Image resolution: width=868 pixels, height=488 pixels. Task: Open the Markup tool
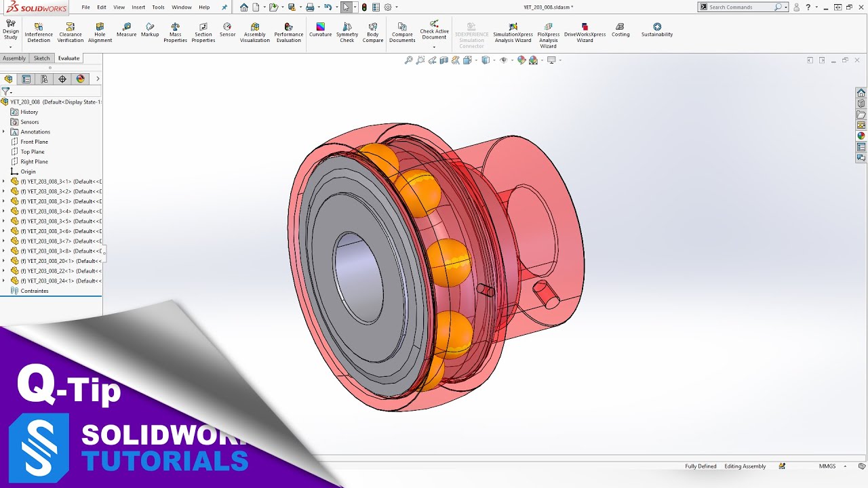[x=150, y=30]
